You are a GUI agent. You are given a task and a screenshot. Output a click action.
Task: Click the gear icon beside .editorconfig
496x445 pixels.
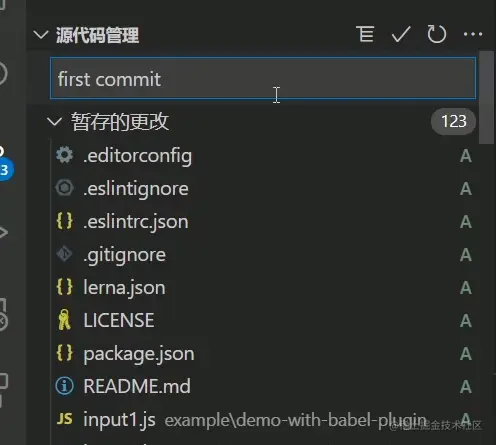64,155
